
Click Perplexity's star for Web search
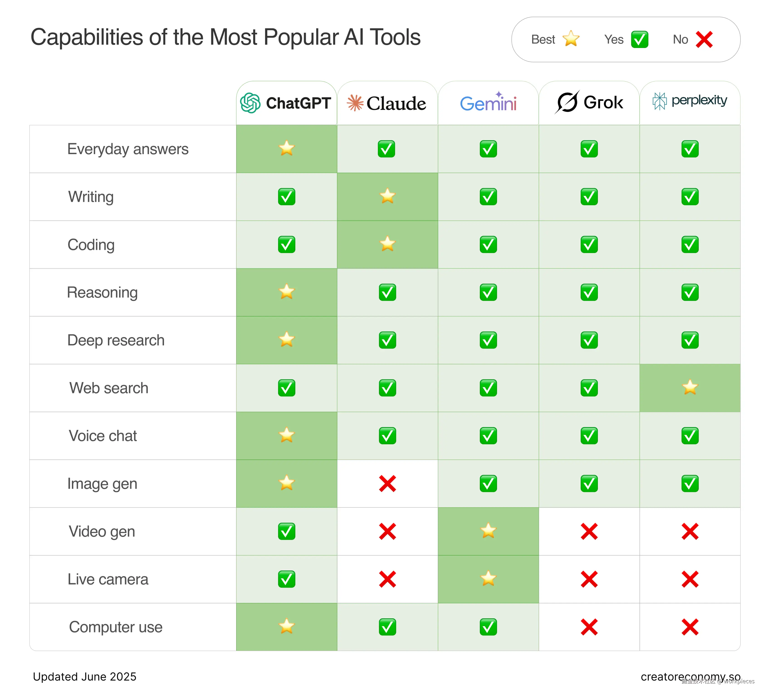click(690, 387)
